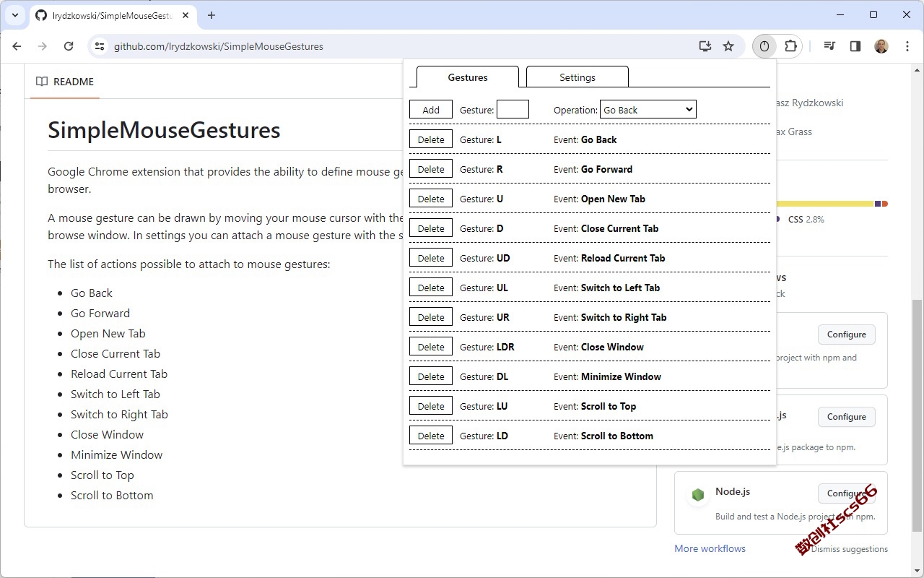Click the 'Go Back' list item in README

click(92, 293)
